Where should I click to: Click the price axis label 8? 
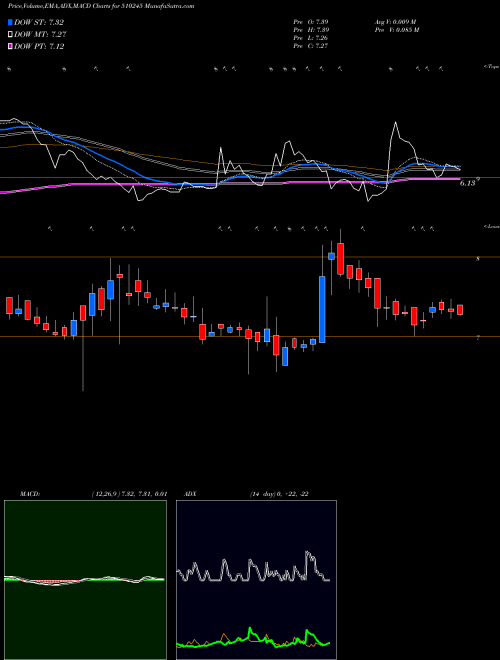[x=478, y=259]
